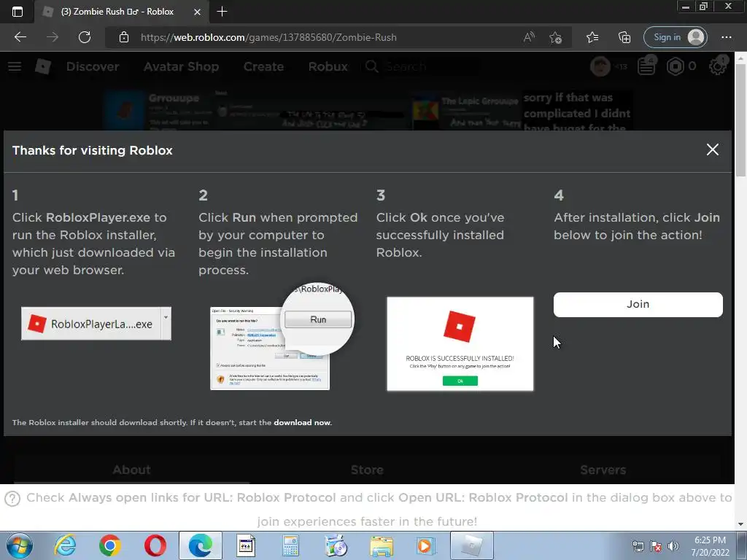Open the Robux menu item

pyautogui.click(x=328, y=66)
